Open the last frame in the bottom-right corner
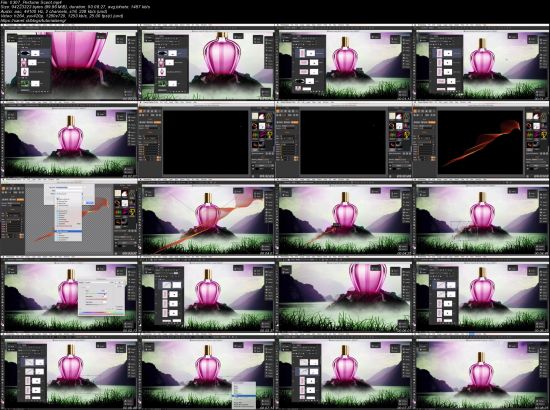Screen dimensions: 550x410 tap(481, 372)
